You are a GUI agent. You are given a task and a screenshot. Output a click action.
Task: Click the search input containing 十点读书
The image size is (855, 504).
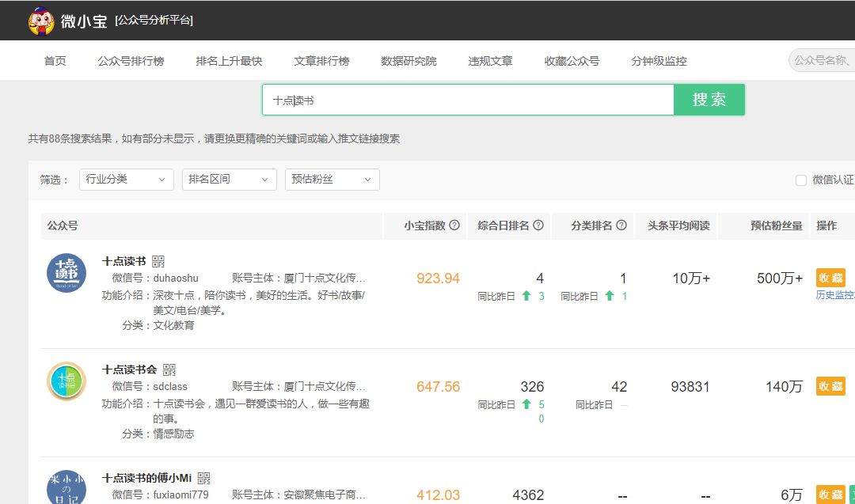pos(467,101)
